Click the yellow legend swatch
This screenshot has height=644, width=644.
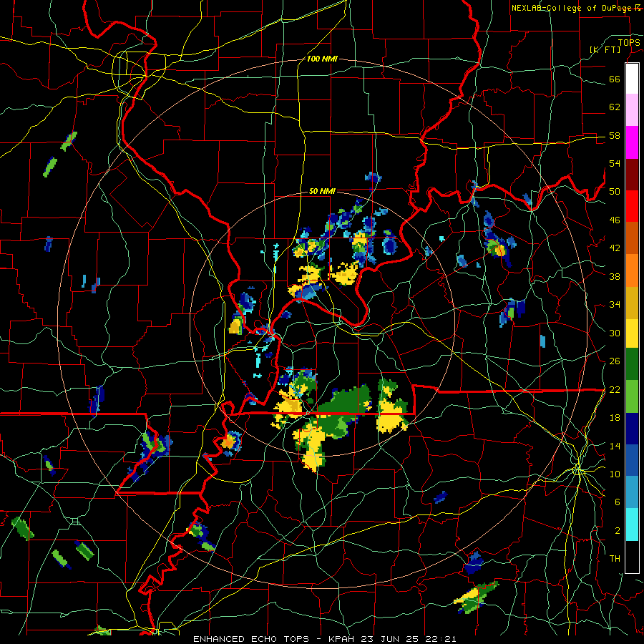pos(632,333)
